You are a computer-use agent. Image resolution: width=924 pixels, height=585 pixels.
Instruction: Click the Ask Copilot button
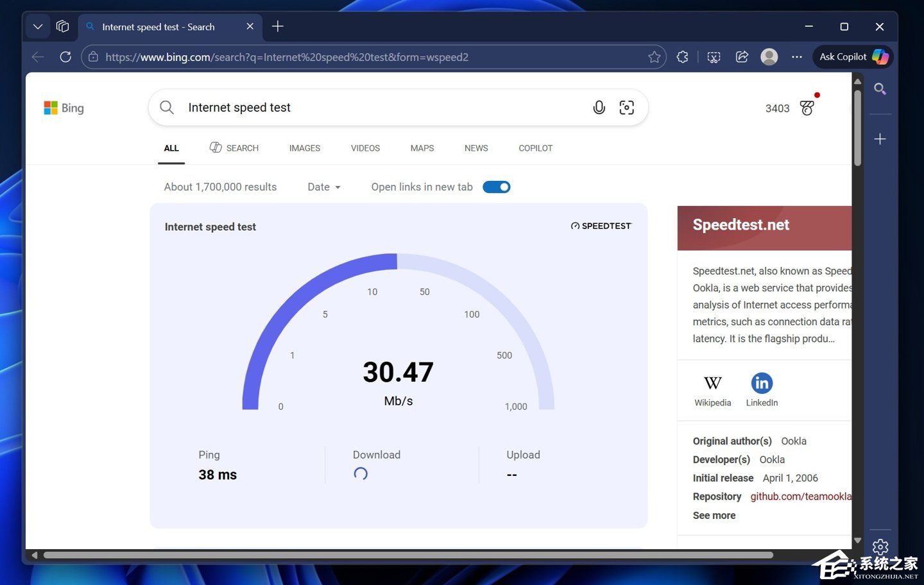coord(853,57)
